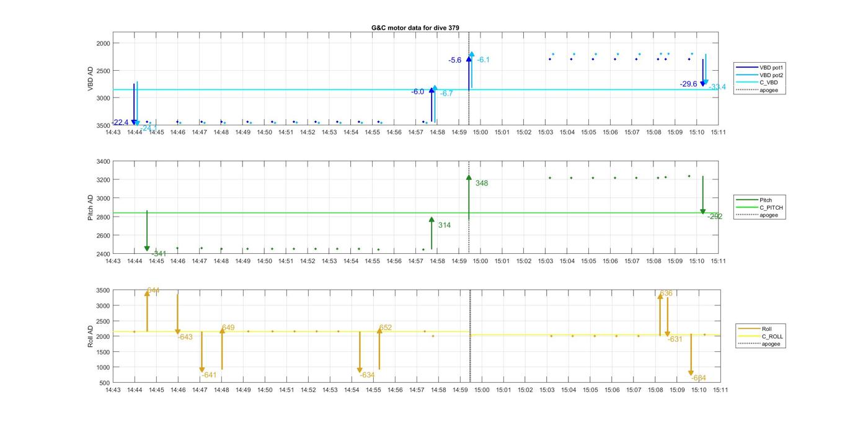This screenshot has width=868, height=430.
Task: Click the '-631' roll arrow label
Action: (675, 339)
